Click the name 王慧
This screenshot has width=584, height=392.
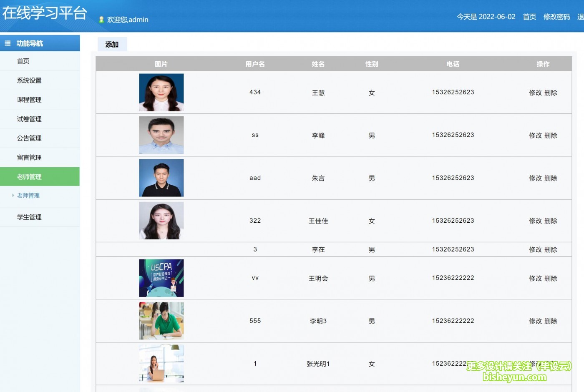coord(318,93)
